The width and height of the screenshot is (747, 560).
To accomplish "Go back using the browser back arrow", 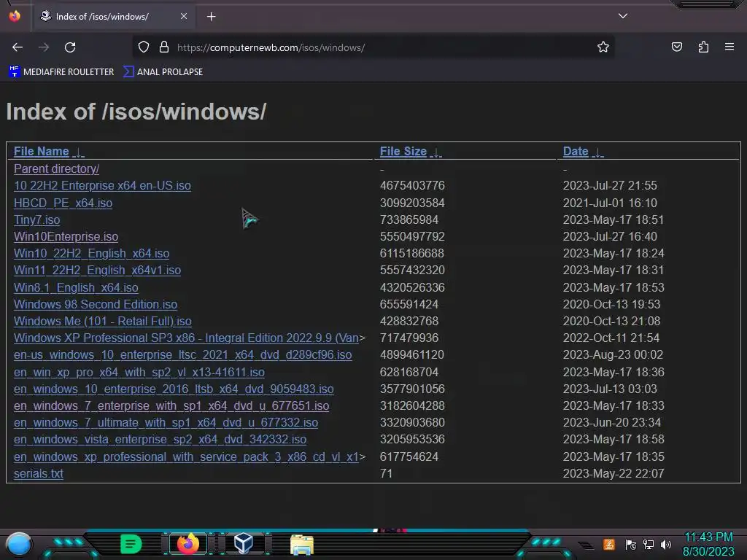I will (x=18, y=47).
